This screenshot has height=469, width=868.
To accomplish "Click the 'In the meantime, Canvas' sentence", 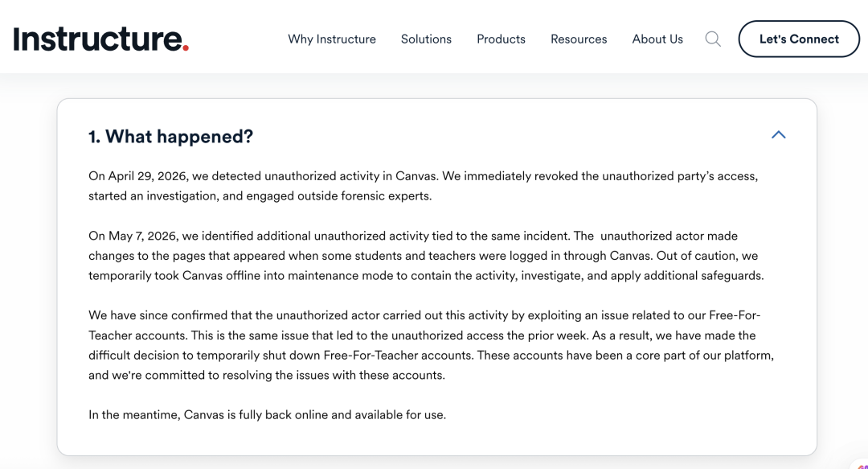I will coord(268,414).
